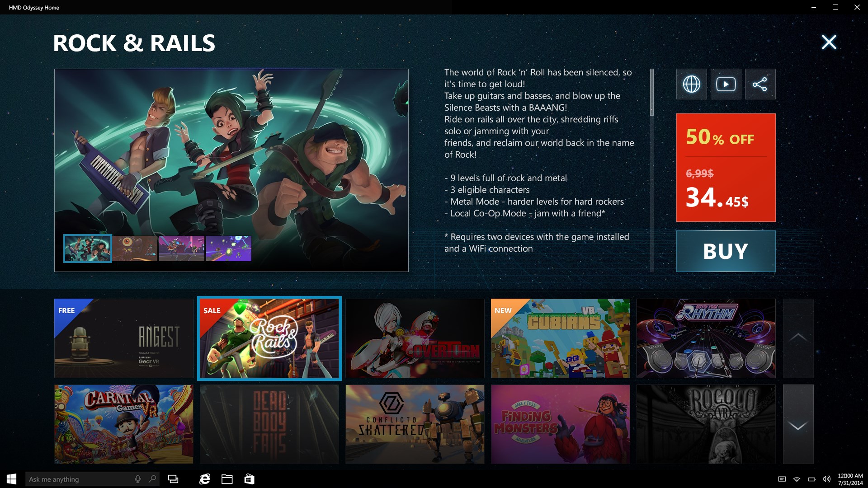
Task: Play the Rock & Rails video trailer
Action: pos(726,84)
